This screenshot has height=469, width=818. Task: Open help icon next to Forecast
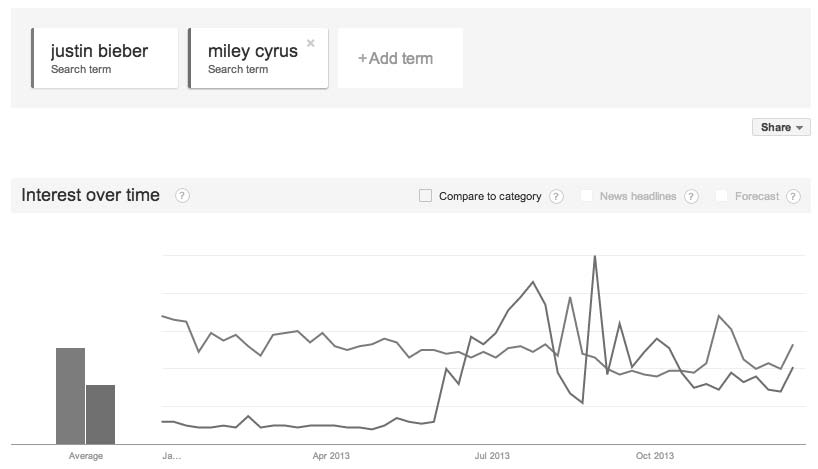pyautogui.click(x=793, y=196)
